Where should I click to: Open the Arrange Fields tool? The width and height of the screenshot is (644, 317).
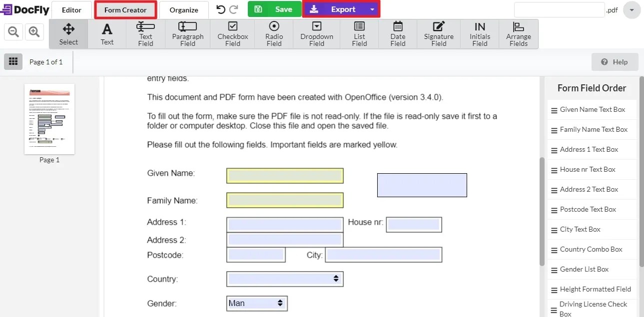[519, 33]
